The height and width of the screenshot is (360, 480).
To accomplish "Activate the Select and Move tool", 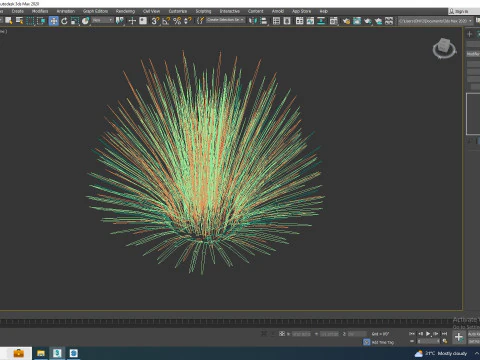I will (x=53, y=21).
